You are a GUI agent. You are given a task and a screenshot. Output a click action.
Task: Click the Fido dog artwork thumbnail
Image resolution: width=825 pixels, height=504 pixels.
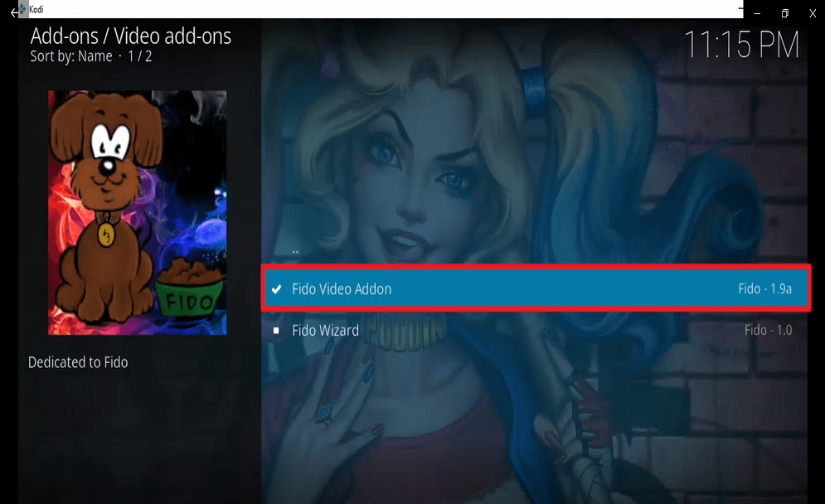coord(138,212)
